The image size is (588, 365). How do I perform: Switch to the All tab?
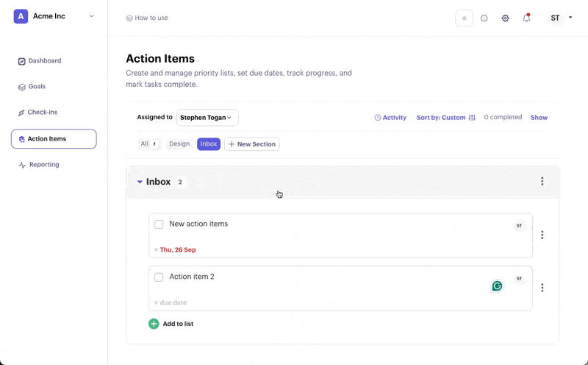[x=149, y=143]
